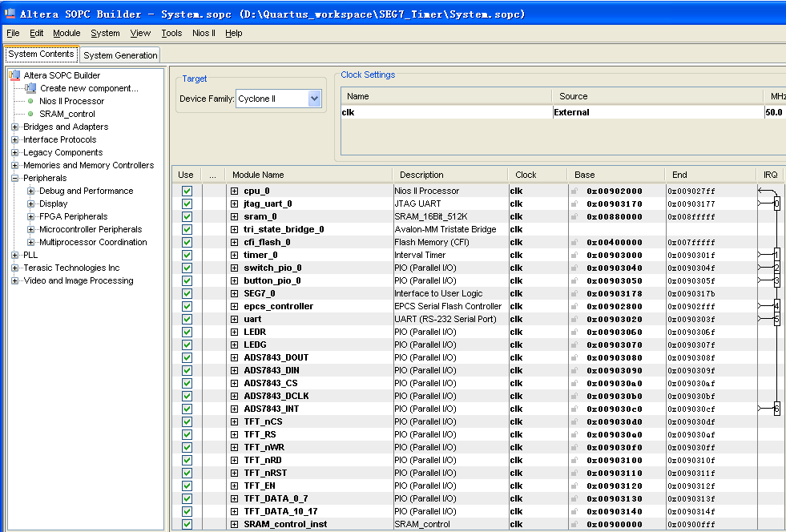
Task: Click the base address lock icon for LEDG
Action: pyautogui.click(x=574, y=345)
